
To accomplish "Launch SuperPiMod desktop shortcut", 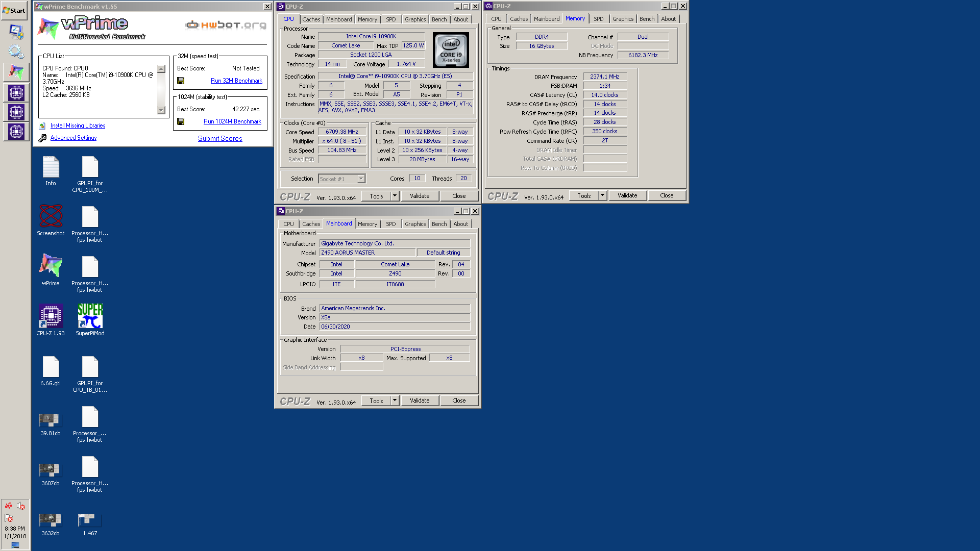I will click(90, 320).
